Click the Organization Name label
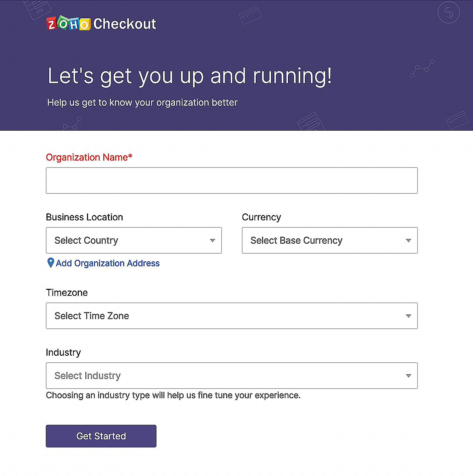473x476 pixels. (89, 157)
